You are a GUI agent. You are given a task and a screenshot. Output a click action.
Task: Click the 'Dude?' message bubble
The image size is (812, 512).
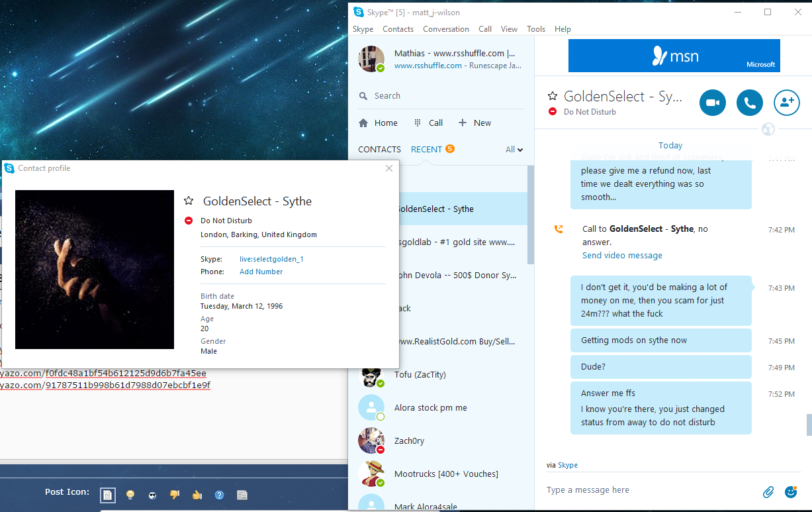click(x=661, y=367)
